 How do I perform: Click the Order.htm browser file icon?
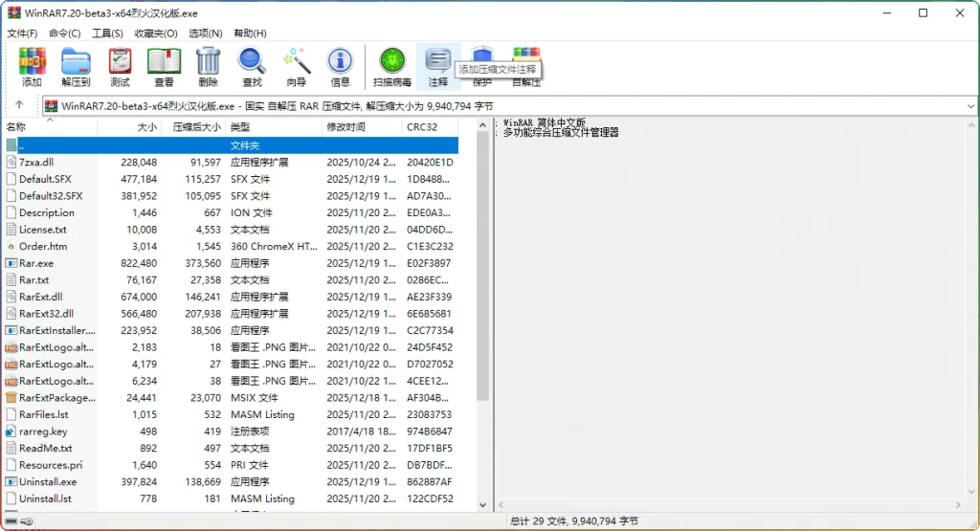[x=11, y=246]
